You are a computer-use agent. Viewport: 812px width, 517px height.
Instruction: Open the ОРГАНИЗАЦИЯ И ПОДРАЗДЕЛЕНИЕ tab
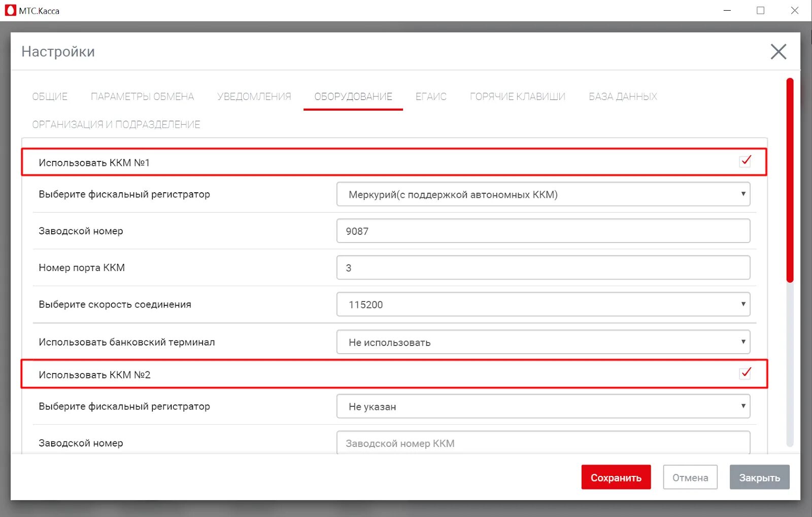(116, 124)
